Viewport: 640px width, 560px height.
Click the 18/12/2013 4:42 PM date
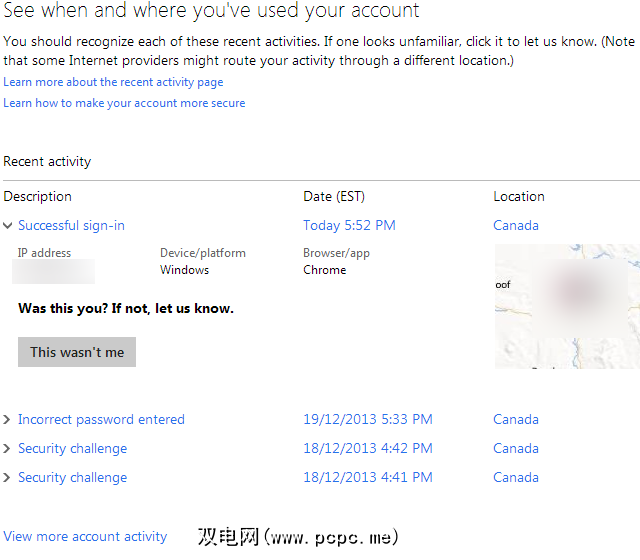[368, 449]
